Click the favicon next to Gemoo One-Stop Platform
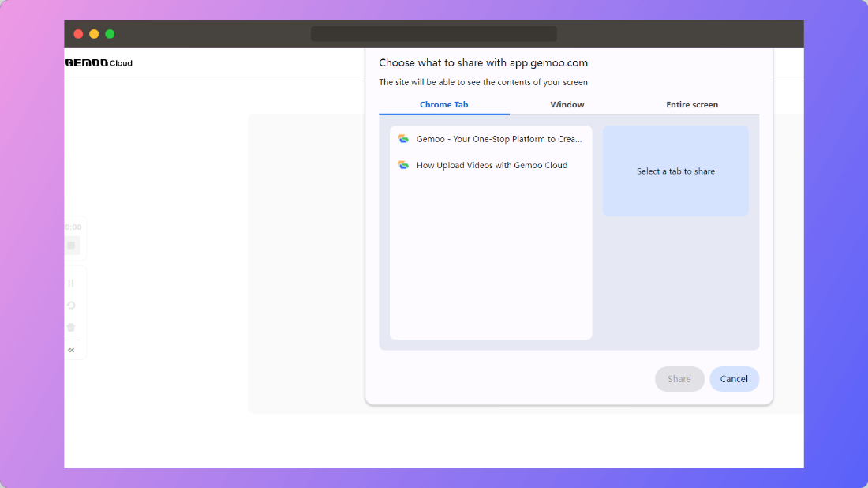The width and height of the screenshot is (868, 488). [x=403, y=139]
